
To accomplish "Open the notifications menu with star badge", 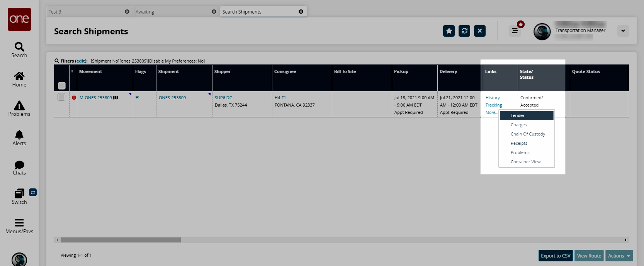I will (x=515, y=31).
